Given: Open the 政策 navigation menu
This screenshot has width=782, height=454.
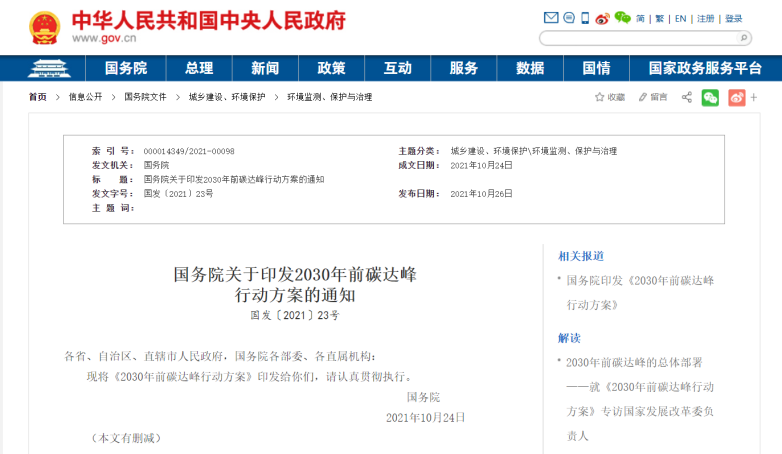Looking at the screenshot, I should coord(331,68).
